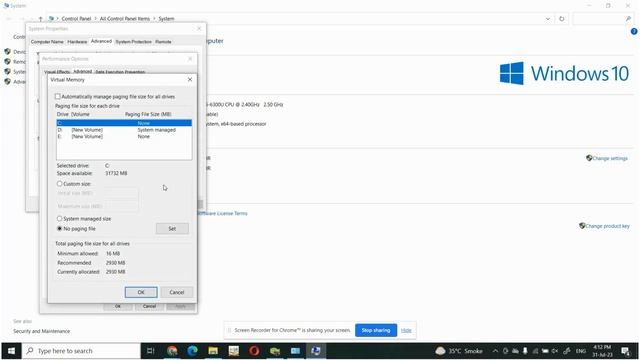Open File Explorer from the taskbar
The image size is (640, 360).
213,351
